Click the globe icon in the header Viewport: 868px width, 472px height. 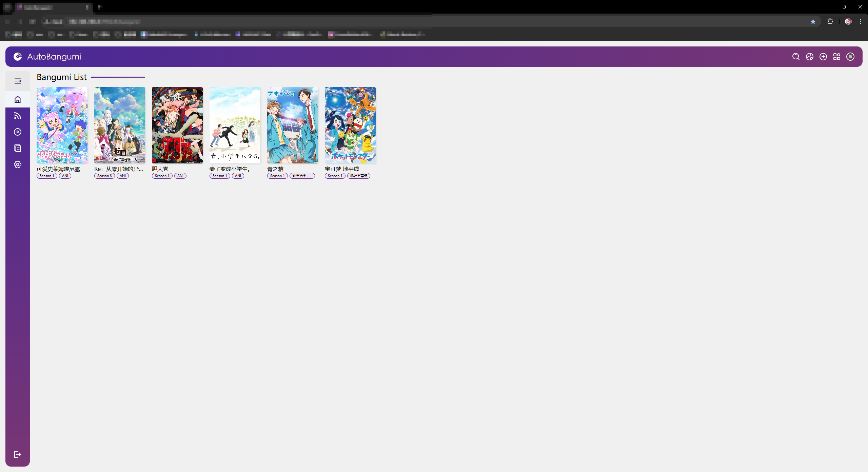809,57
